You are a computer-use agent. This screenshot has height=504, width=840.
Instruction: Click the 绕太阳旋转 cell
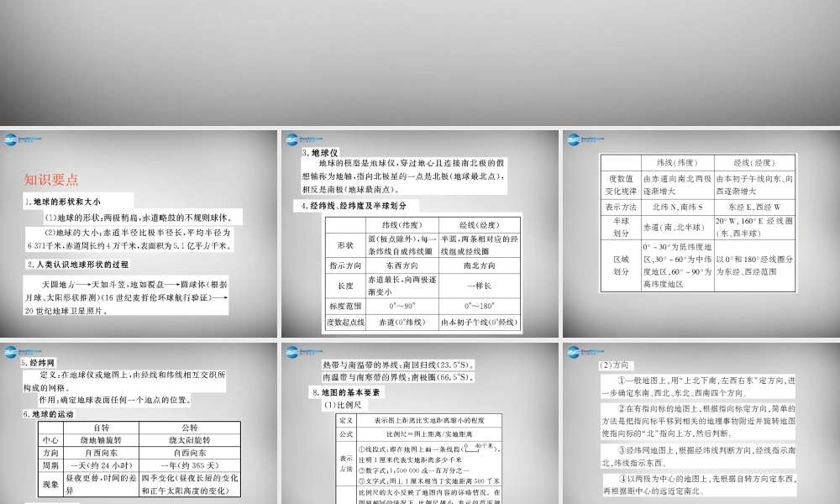coord(190,439)
